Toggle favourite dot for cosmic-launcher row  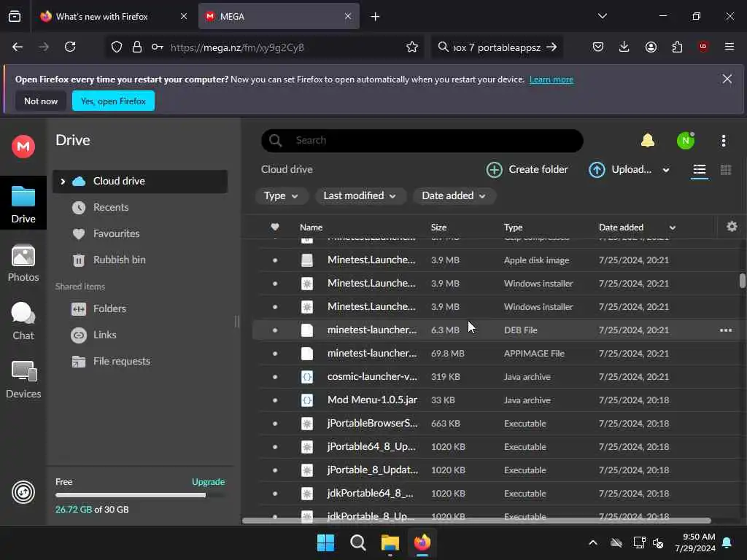[x=275, y=377]
